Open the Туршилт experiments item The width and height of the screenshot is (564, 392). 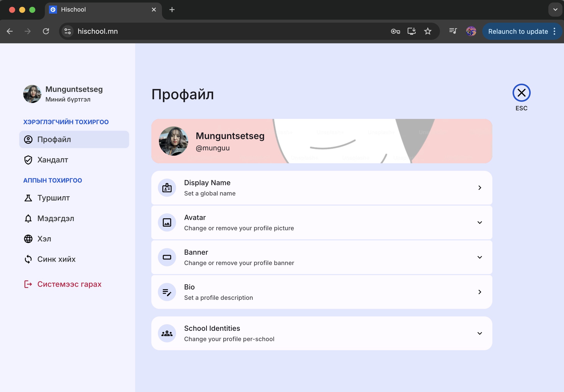coord(53,198)
